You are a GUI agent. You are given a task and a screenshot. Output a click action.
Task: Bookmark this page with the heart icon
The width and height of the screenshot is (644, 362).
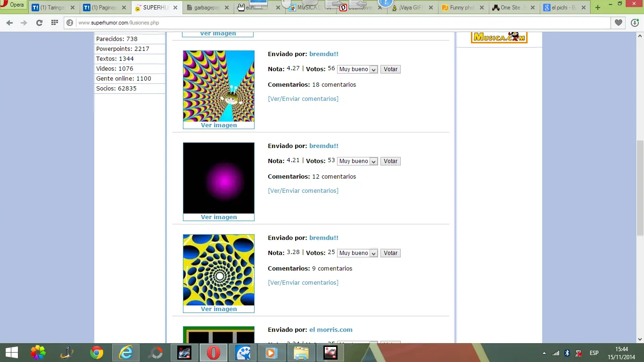619,23
